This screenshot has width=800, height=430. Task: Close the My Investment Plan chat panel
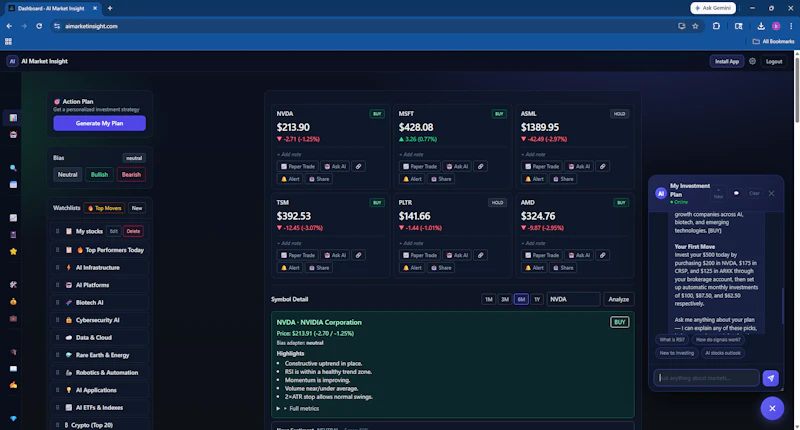(x=771, y=193)
